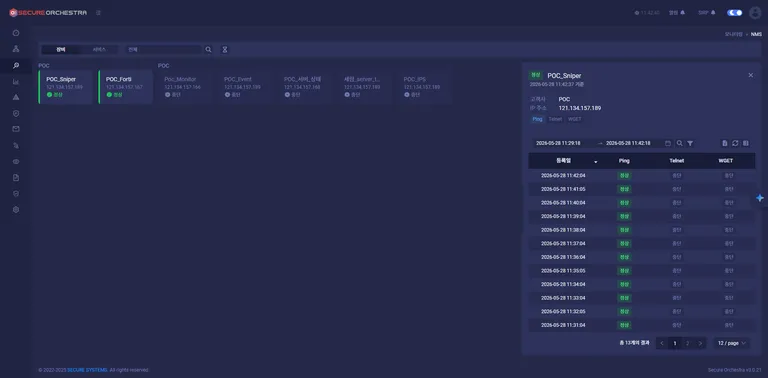Open the 12 / page dropdown
The height and width of the screenshot is (378, 768).
731,343
